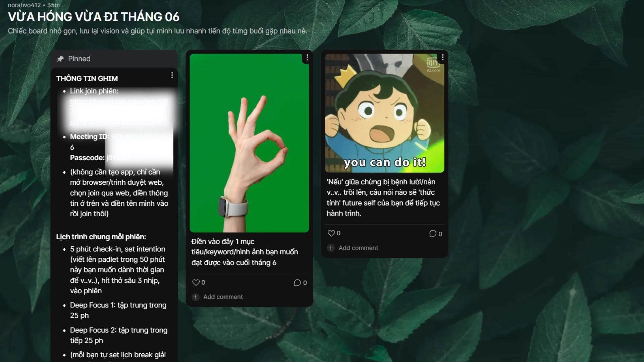This screenshot has width=644, height=362.
Task: Click the blurred meeting link in pinned post
Action: (119, 112)
